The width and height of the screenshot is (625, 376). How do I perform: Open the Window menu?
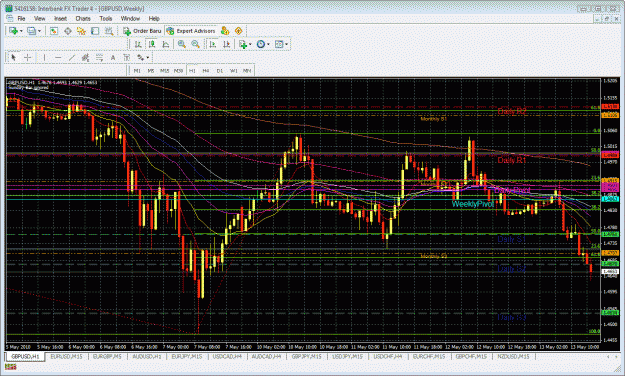(130, 18)
